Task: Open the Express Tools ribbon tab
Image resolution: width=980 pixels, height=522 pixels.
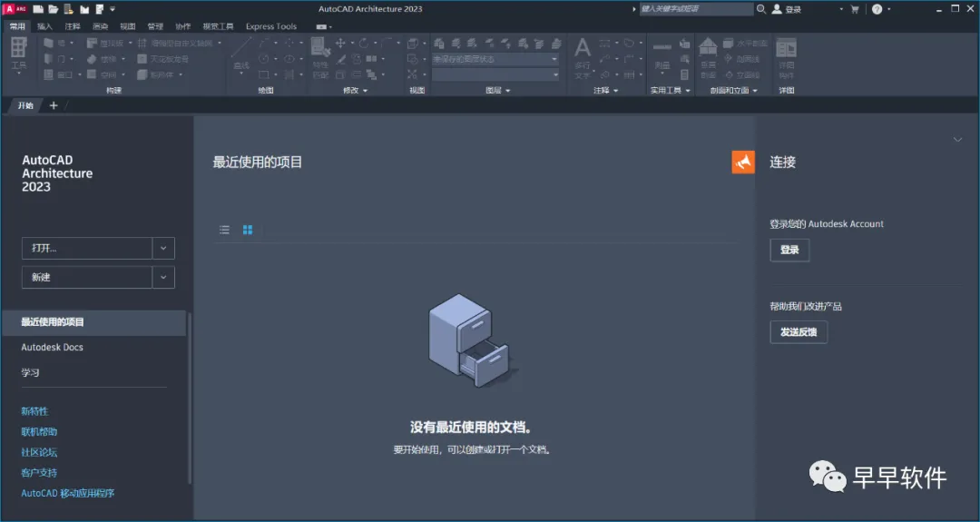Action: [271, 26]
